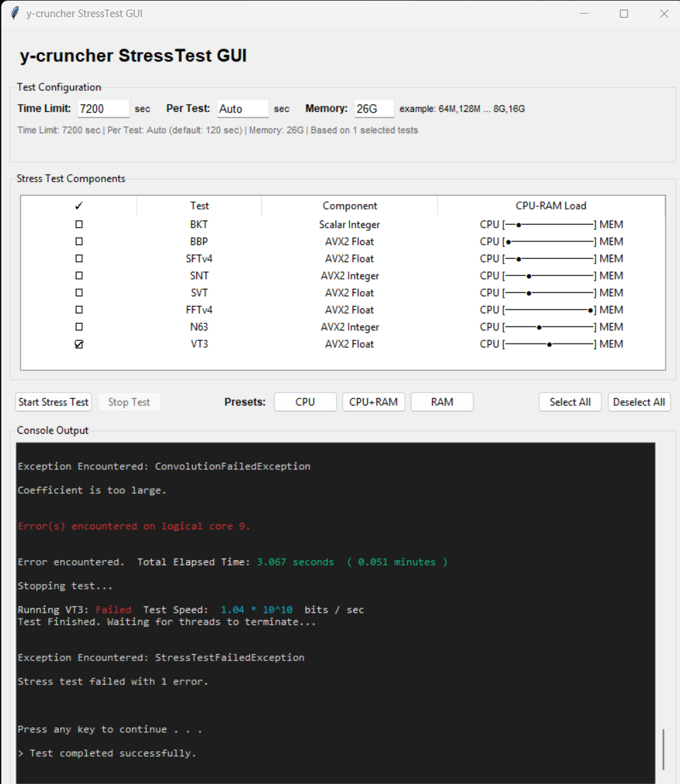
Task: Uncheck the VT3 test checkbox
Action: 79,344
